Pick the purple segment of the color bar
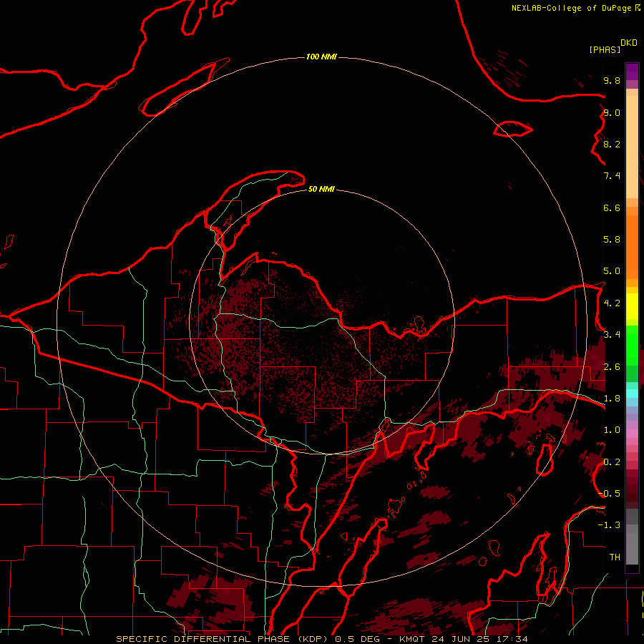This screenshot has height=644, width=644. (632, 72)
